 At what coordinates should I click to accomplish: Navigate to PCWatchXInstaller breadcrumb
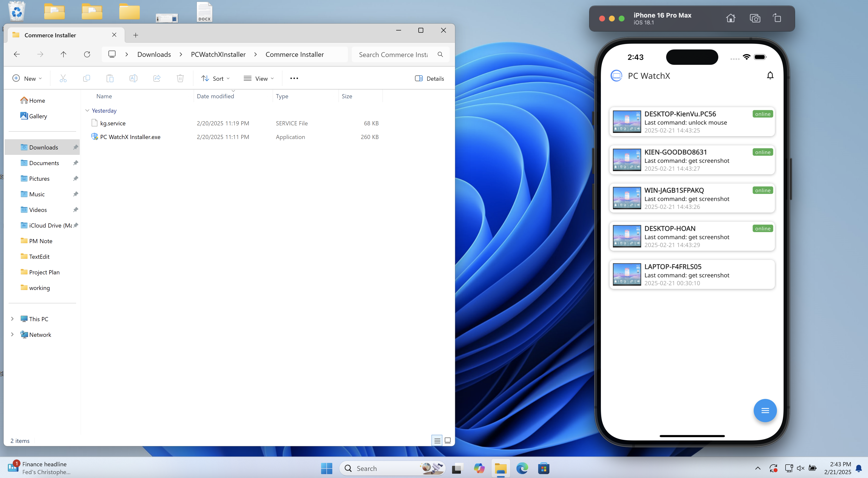[x=218, y=54]
